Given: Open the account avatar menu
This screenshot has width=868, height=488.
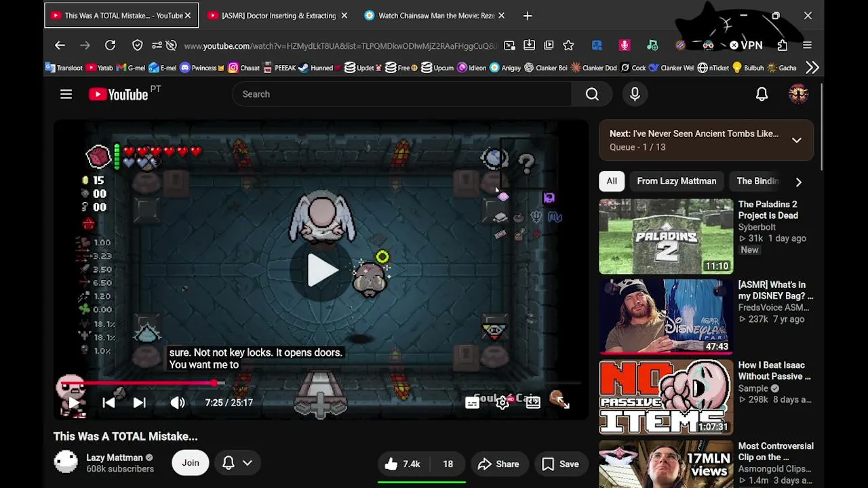Looking at the screenshot, I should click(798, 94).
